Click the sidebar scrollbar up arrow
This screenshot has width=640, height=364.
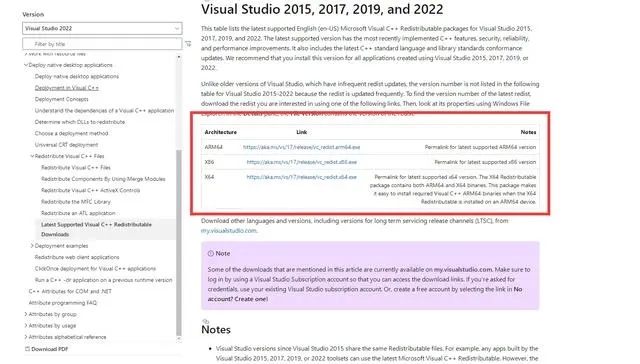pyautogui.click(x=179, y=57)
